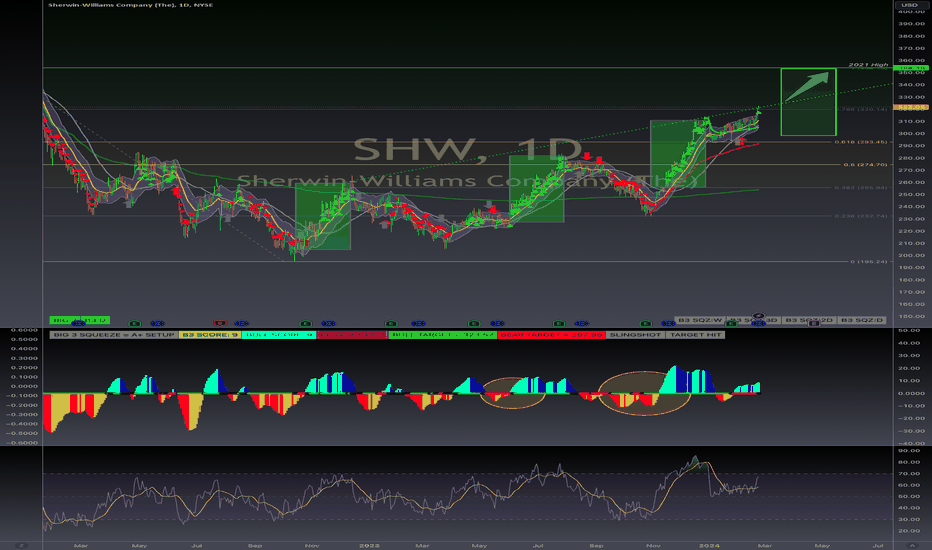The height and width of the screenshot is (550, 932).
Task: Select the 0.236 (232.74) Fibonacci level label
Action: tap(861, 216)
